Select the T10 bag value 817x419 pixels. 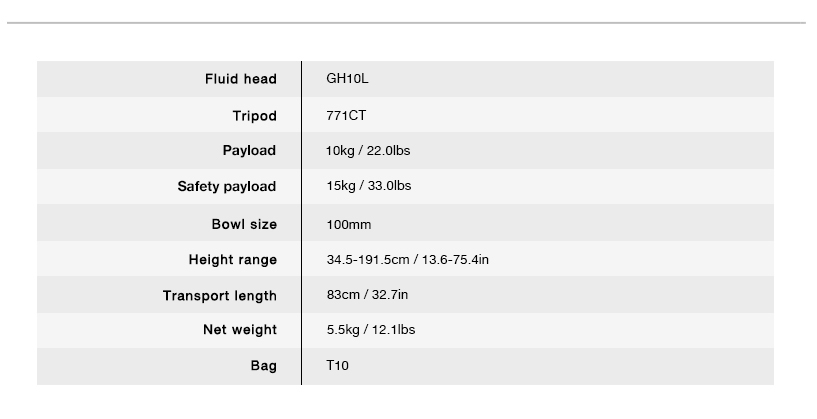pyautogui.click(x=338, y=366)
